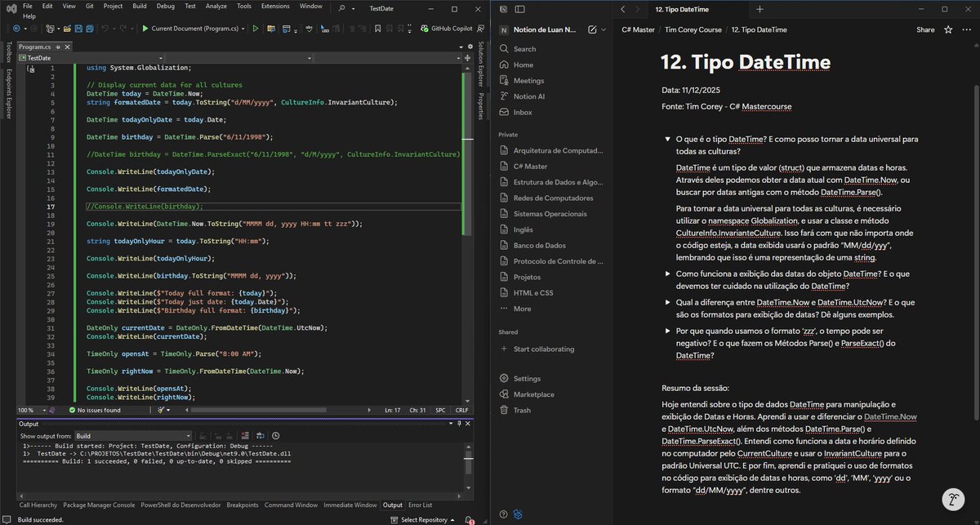Screen dimensions: 980x525
Task: Open the 'Sistemas Operacionais' sidebar page
Action: pos(550,214)
